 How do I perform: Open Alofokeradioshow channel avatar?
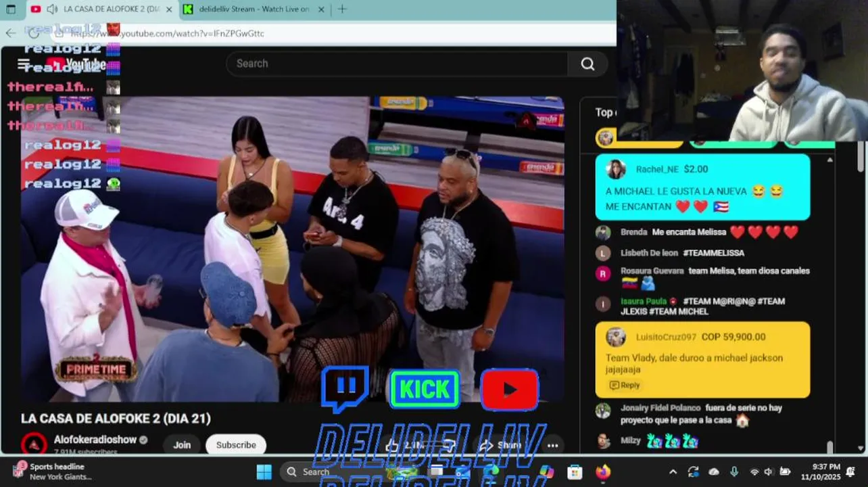(x=33, y=444)
